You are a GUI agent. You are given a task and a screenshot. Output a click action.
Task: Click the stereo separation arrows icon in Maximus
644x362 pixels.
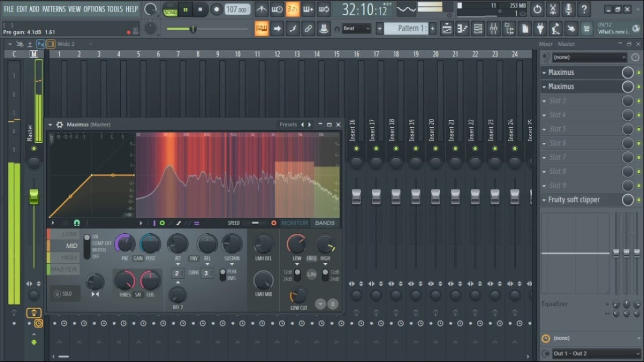click(95, 294)
